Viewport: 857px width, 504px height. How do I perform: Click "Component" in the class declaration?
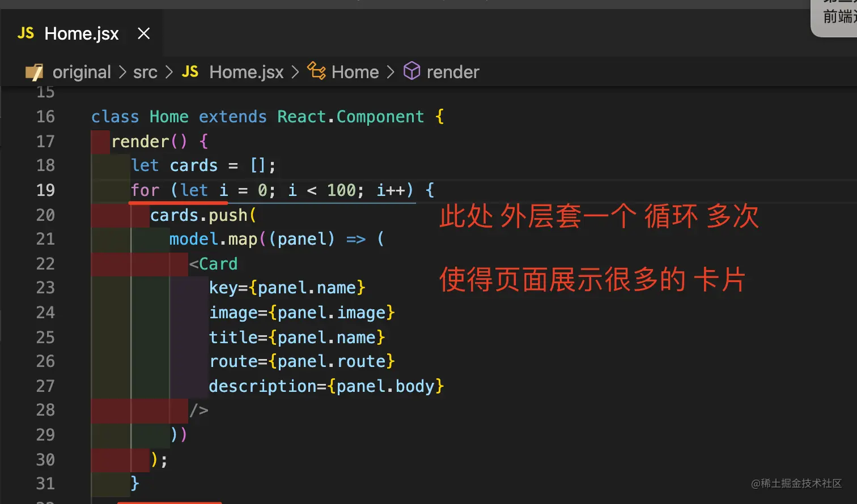coord(380,117)
